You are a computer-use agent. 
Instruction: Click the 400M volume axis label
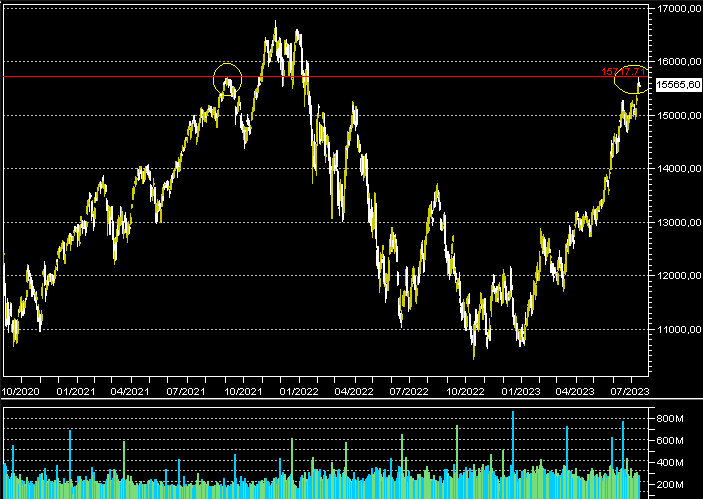(670, 463)
